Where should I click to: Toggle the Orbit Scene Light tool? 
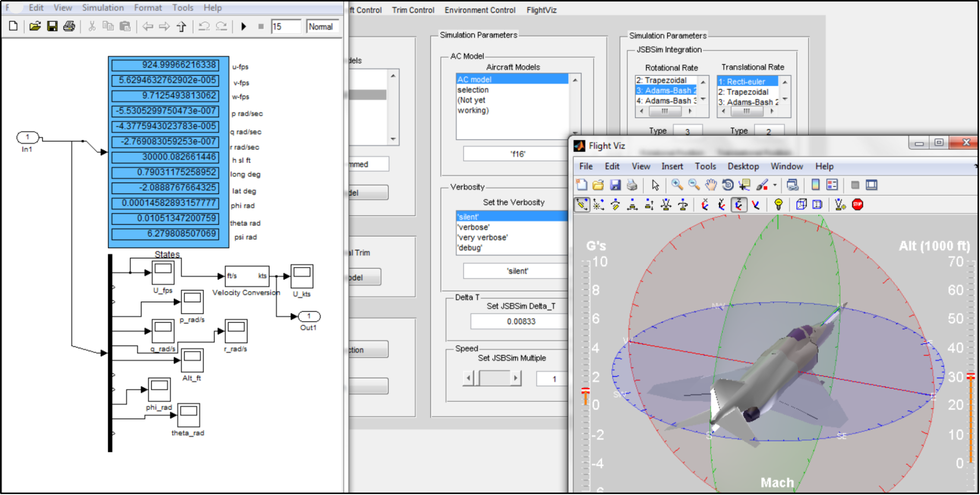click(x=598, y=205)
